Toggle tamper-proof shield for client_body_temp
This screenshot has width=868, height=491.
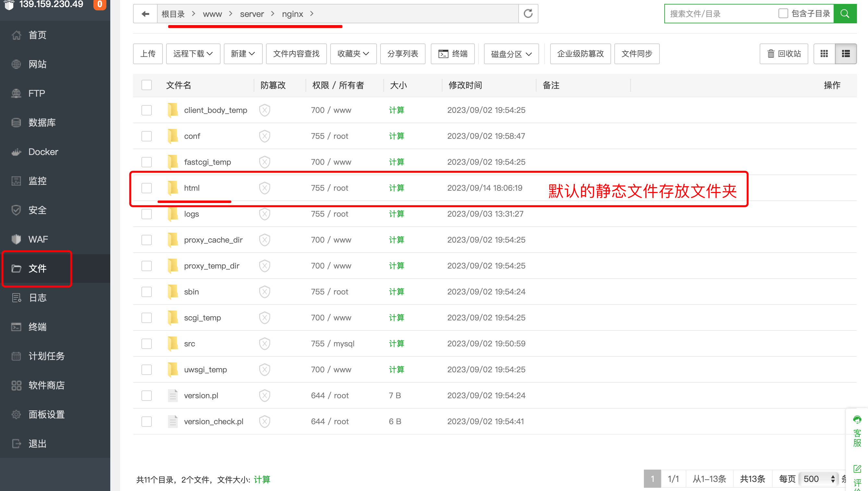(265, 110)
